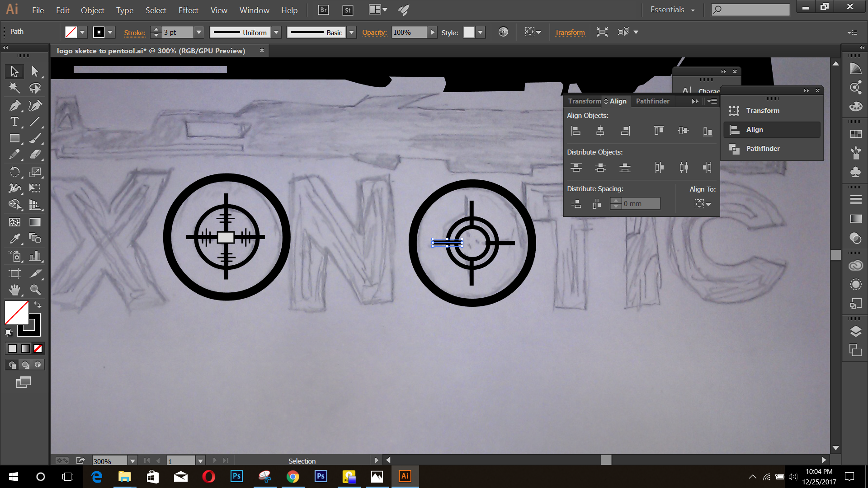Open Adobe Bridge via Br icon
868x488 pixels.
(323, 10)
